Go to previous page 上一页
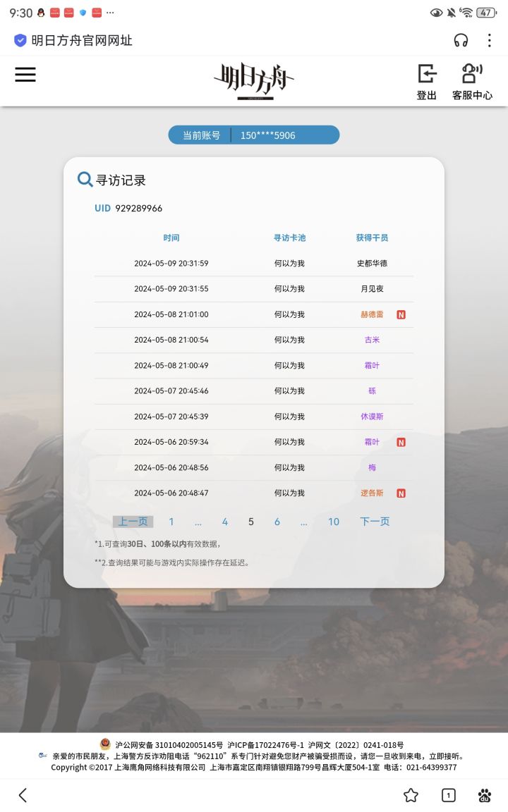The height and width of the screenshot is (812, 508). coord(133,522)
